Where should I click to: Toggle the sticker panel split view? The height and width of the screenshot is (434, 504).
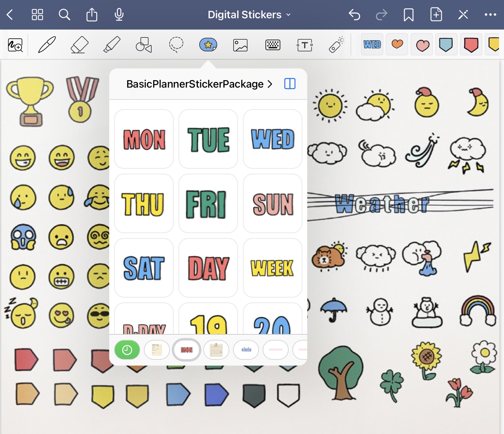(290, 84)
